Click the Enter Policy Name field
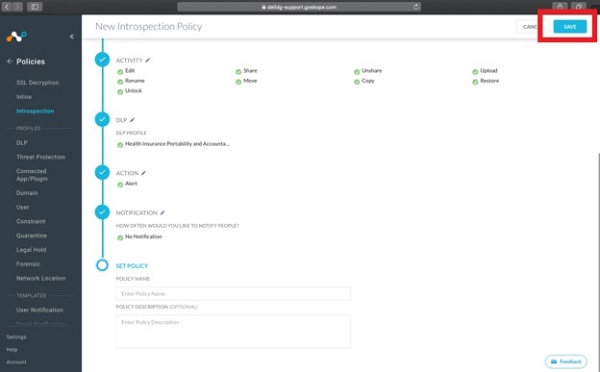 (233, 294)
